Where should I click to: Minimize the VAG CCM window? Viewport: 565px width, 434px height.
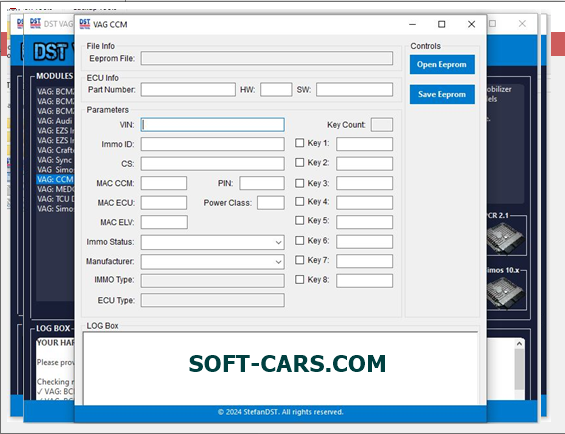tap(413, 24)
